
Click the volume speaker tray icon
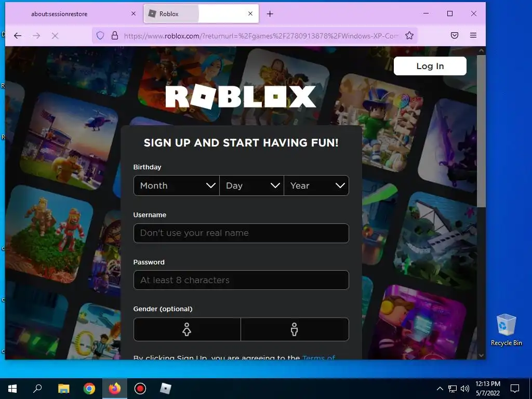(465, 389)
